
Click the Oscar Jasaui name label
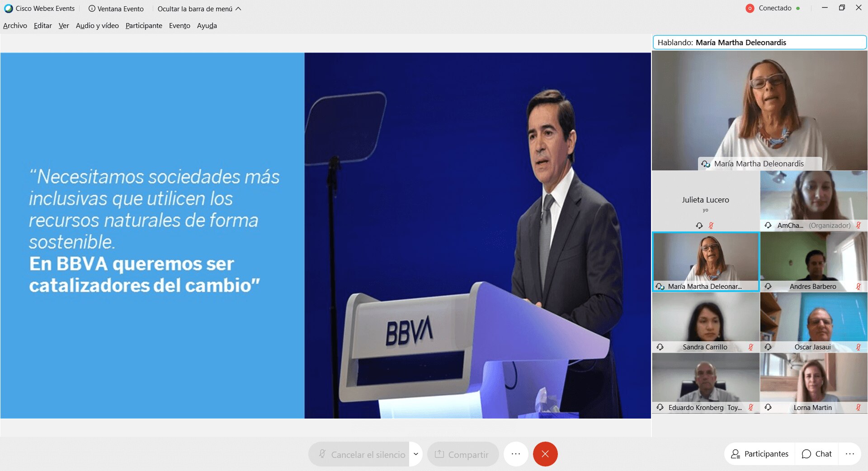[812, 347]
